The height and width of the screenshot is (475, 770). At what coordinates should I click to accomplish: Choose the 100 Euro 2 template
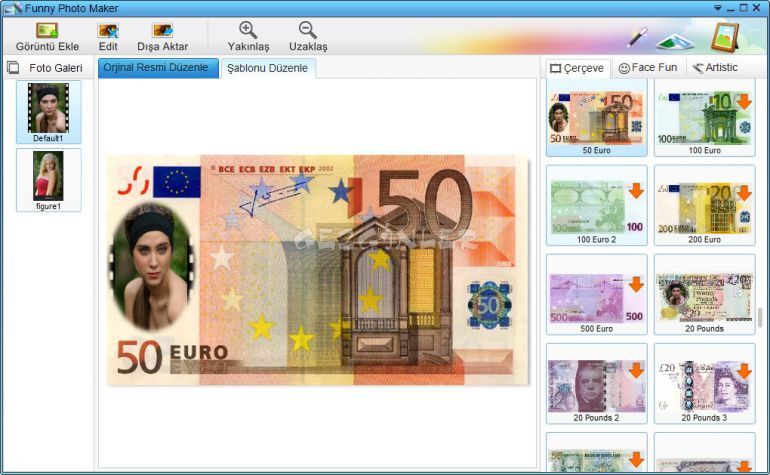click(597, 205)
